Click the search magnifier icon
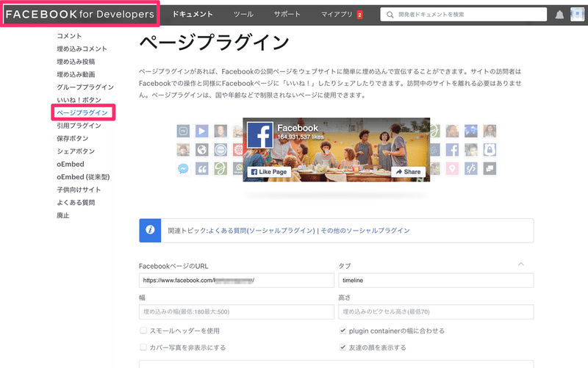Image resolution: width=588 pixels, height=368 pixels. tap(390, 15)
